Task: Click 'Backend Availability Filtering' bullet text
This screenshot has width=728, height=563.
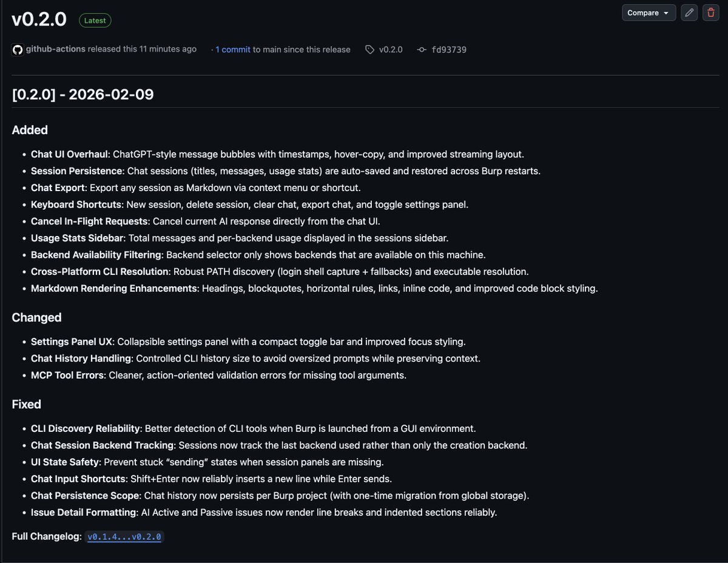Action: [x=96, y=255]
